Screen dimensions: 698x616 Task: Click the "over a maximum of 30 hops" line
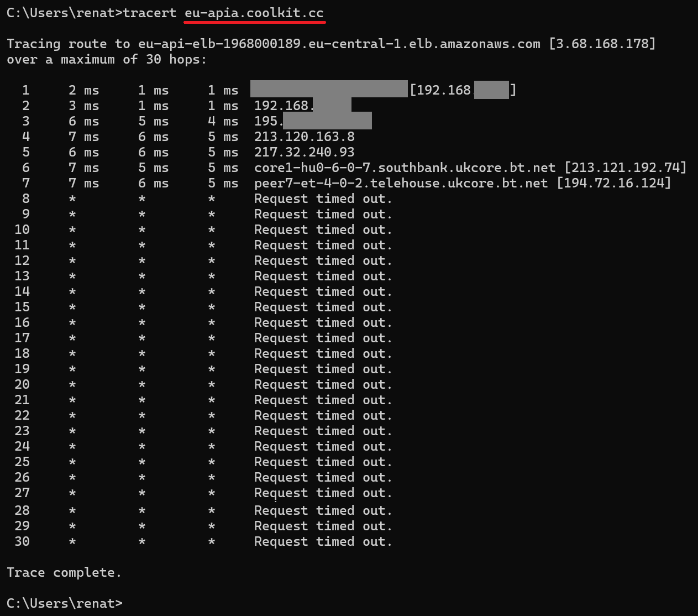[107, 60]
